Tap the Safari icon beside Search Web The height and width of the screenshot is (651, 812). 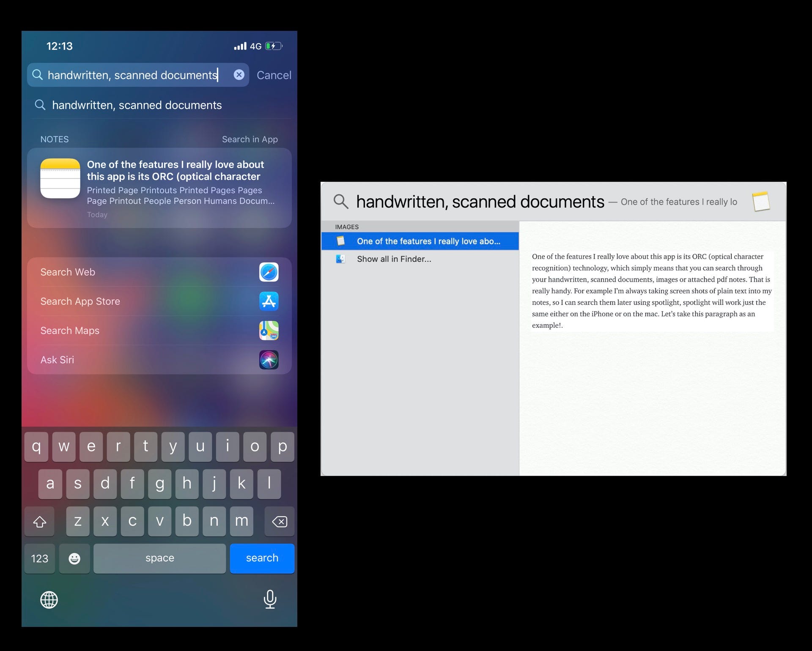click(269, 272)
